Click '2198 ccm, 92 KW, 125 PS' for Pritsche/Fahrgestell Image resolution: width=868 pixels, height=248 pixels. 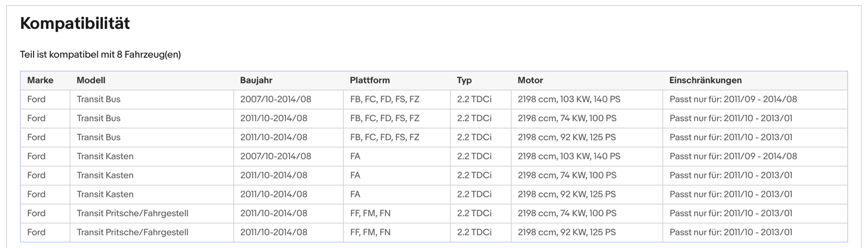pyautogui.click(x=567, y=232)
